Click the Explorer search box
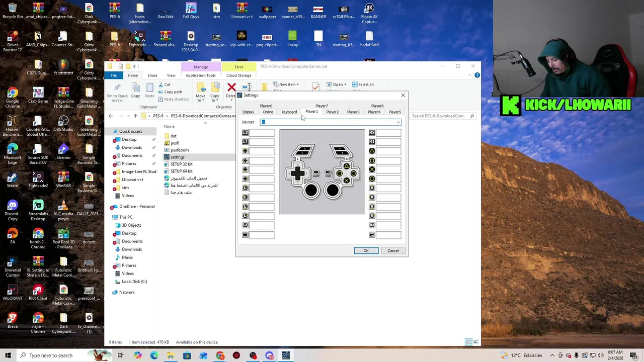Image resolution: width=644 pixels, height=362 pixels. (x=443, y=116)
